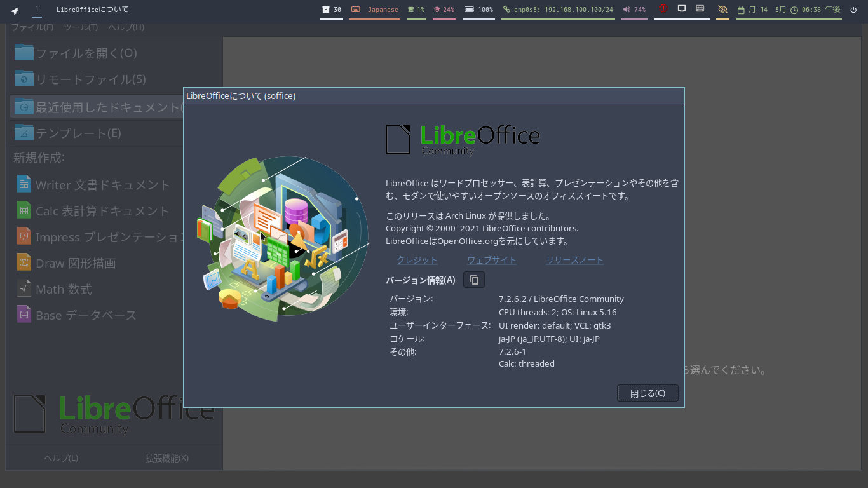Click the ヘルプ(L) button in Start Center

pyautogui.click(x=61, y=458)
